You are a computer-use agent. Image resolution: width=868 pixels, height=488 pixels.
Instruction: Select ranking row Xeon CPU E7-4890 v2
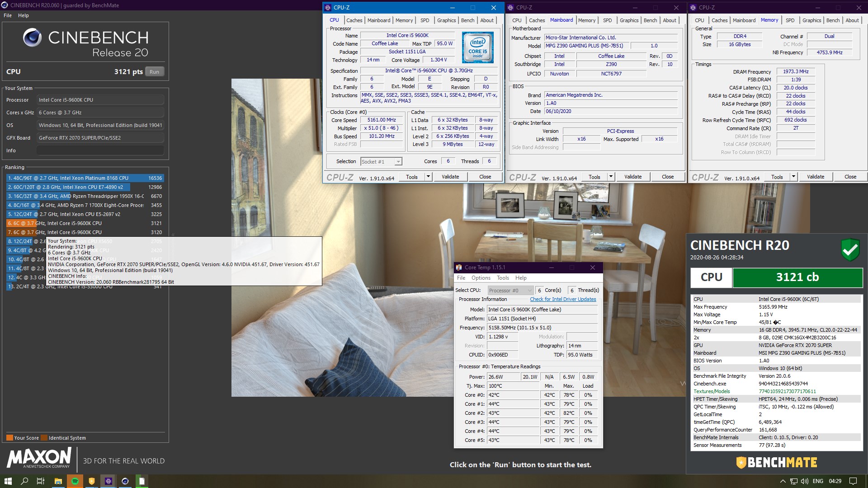(85, 187)
